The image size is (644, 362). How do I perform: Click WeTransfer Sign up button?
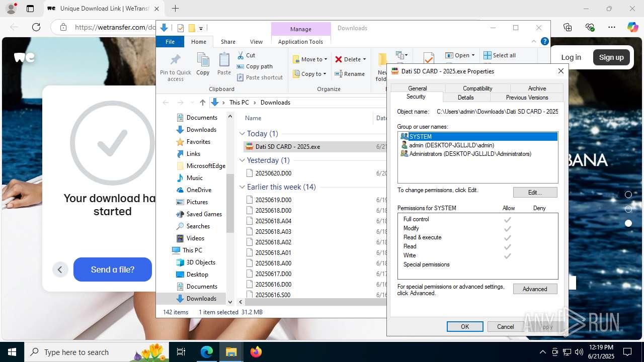611,57
